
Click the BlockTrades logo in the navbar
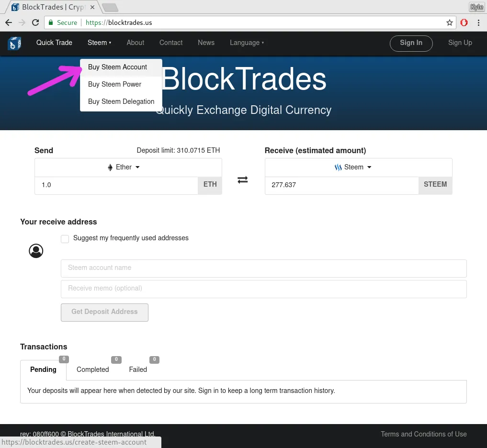[14, 43]
